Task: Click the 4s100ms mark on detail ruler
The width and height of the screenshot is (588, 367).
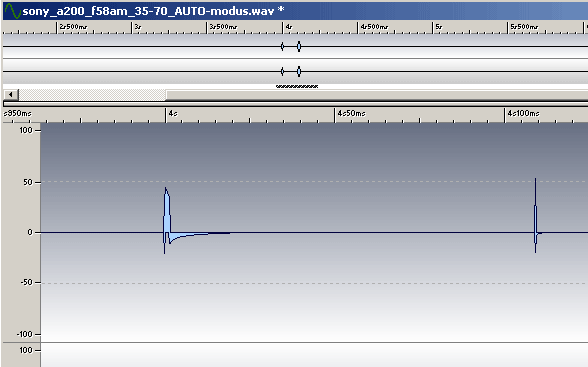Action: point(524,113)
